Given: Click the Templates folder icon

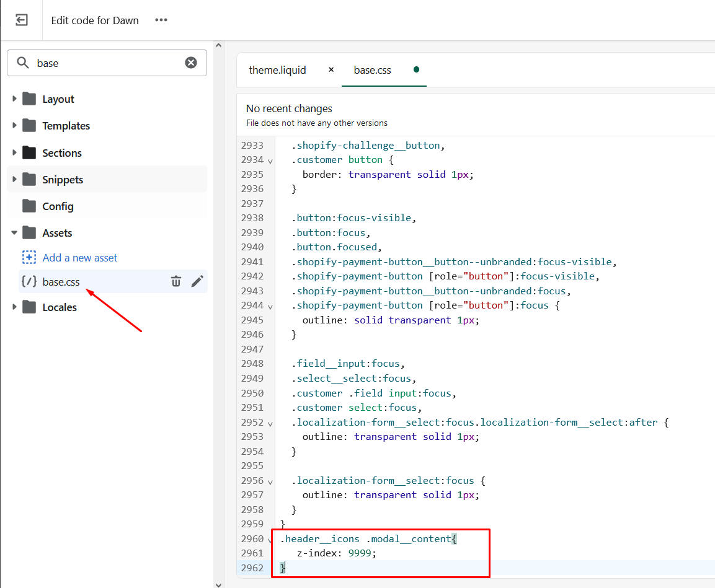Looking at the screenshot, I should click(x=29, y=125).
